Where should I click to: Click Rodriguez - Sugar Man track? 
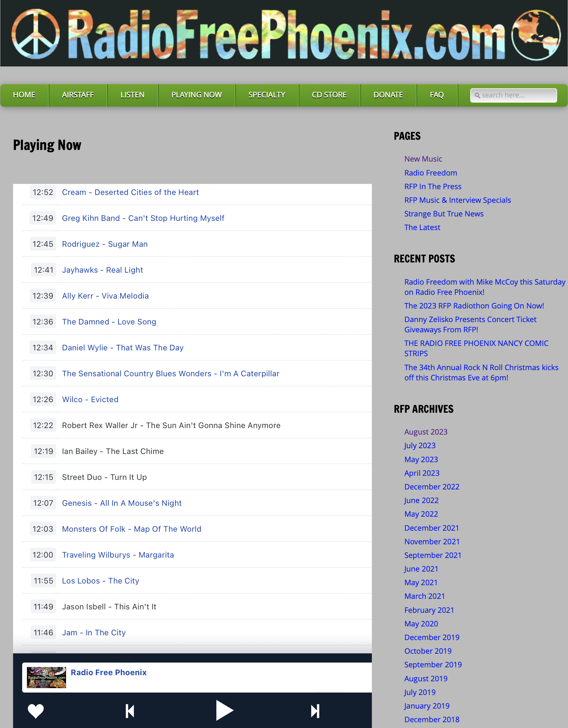click(x=105, y=244)
